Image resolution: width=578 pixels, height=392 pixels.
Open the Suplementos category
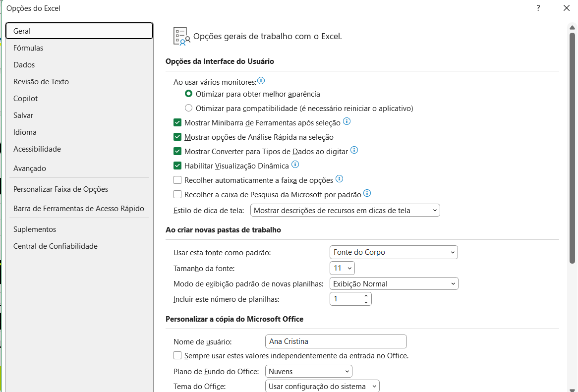(79, 229)
